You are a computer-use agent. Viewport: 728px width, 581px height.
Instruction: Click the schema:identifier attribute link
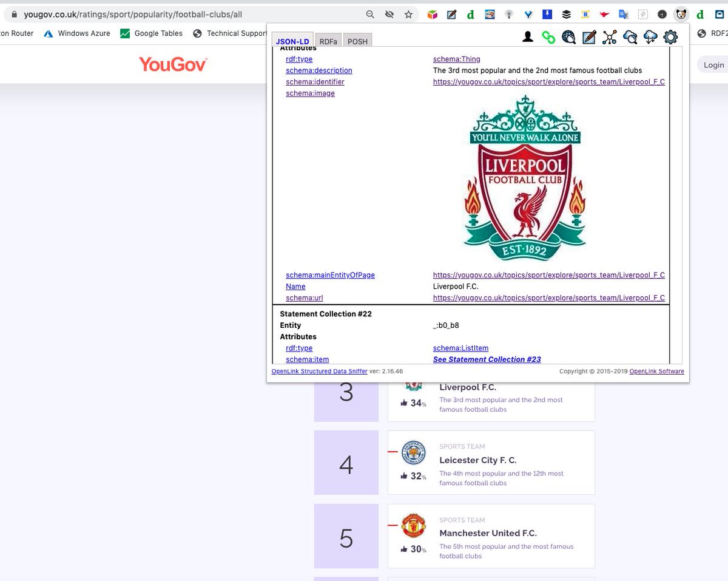point(315,82)
